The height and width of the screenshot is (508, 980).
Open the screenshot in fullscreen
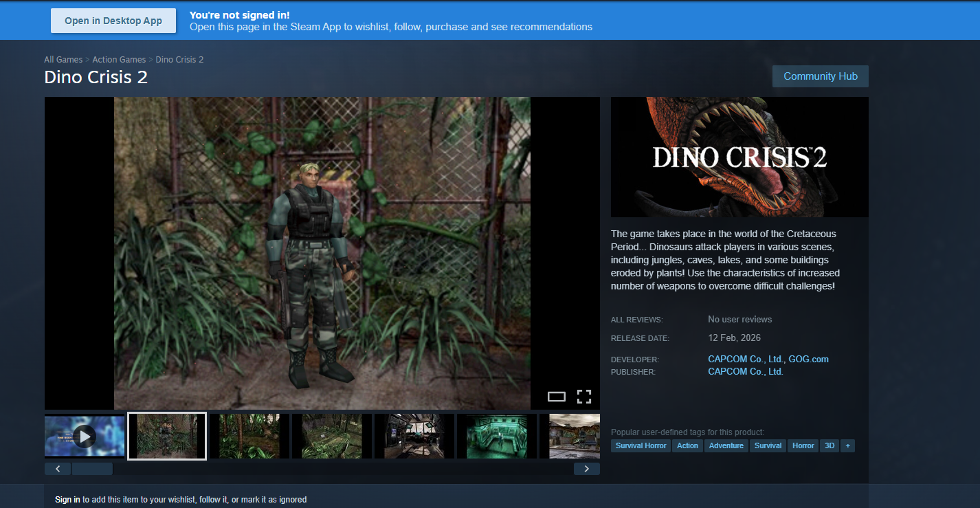tap(584, 397)
